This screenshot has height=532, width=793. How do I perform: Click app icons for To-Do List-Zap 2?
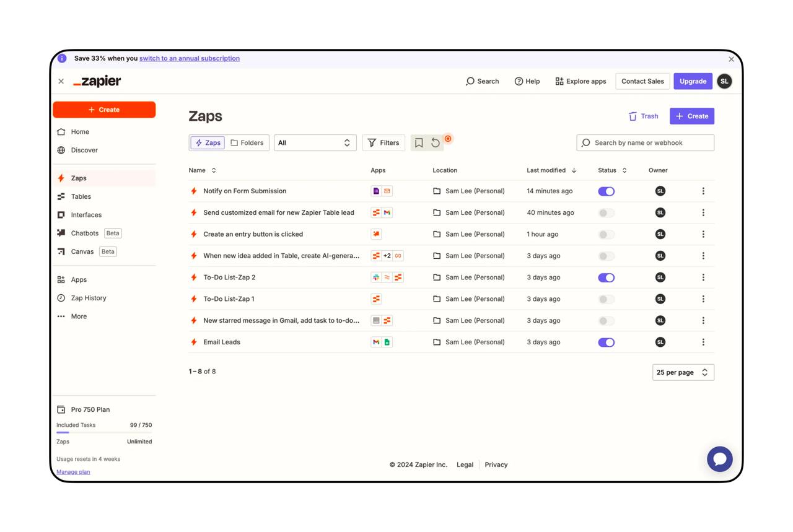click(387, 277)
